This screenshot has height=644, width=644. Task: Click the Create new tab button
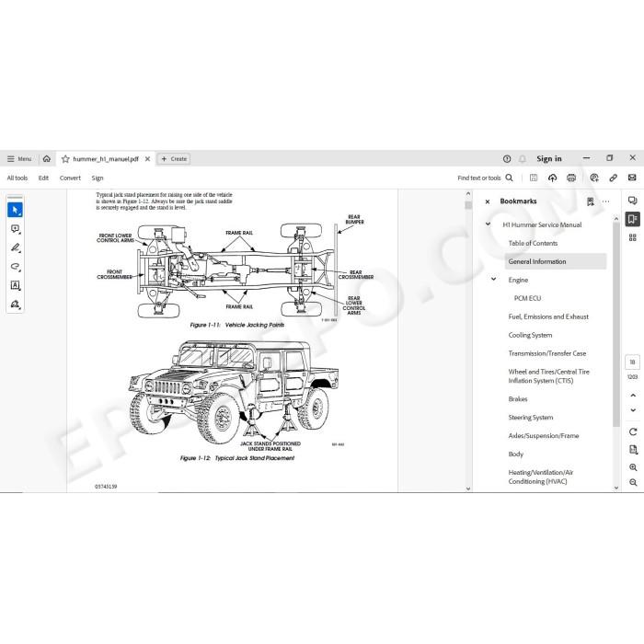[174, 158]
